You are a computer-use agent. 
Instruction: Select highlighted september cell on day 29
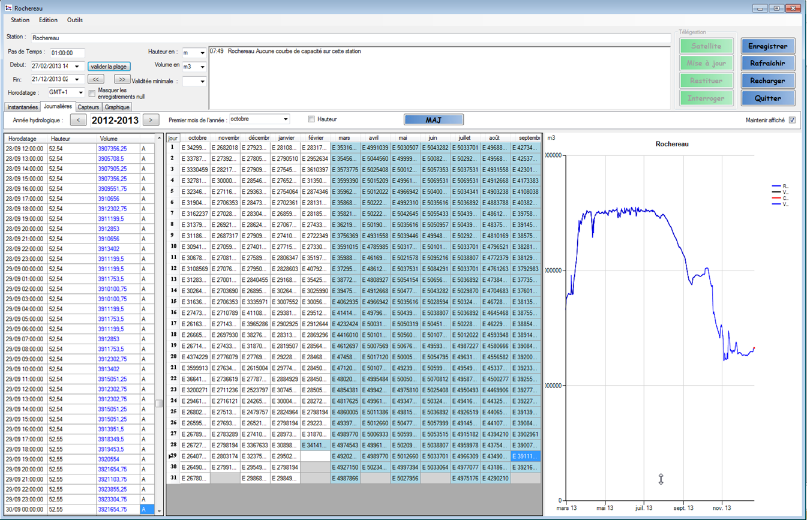(525, 457)
